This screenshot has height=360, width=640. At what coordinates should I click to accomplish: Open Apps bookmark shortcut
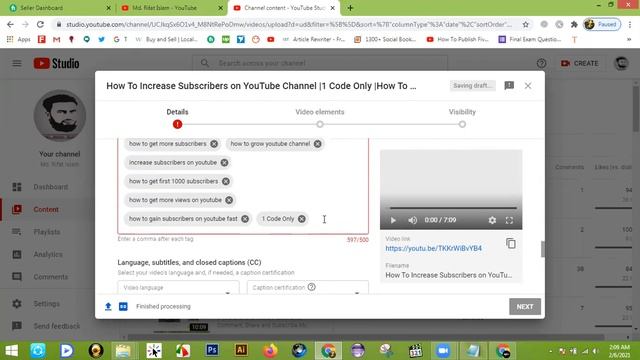click(19, 39)
